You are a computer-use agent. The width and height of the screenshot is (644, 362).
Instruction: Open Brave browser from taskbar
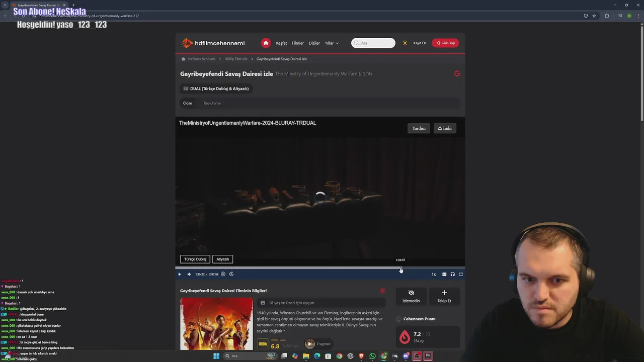[361, 356]
